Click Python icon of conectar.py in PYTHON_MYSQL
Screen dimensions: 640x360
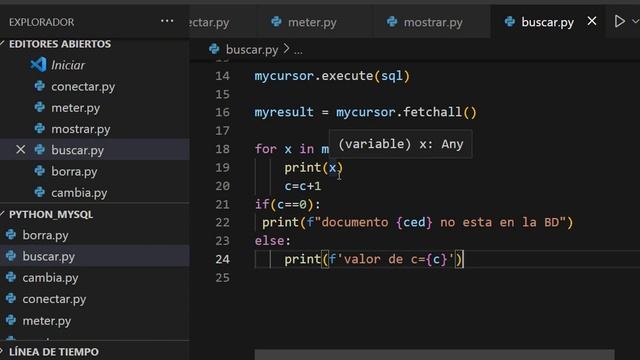[11, 298]
